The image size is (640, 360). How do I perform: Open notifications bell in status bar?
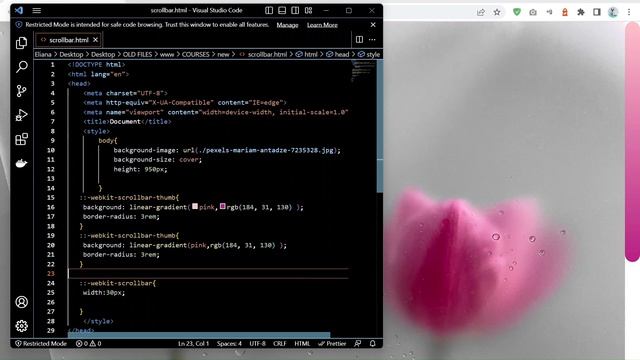373,344
